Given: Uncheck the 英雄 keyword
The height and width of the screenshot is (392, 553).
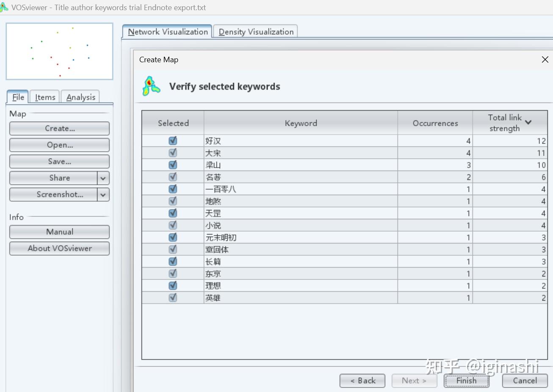Looking at the screenshot, I should click(x=172, y=297).
